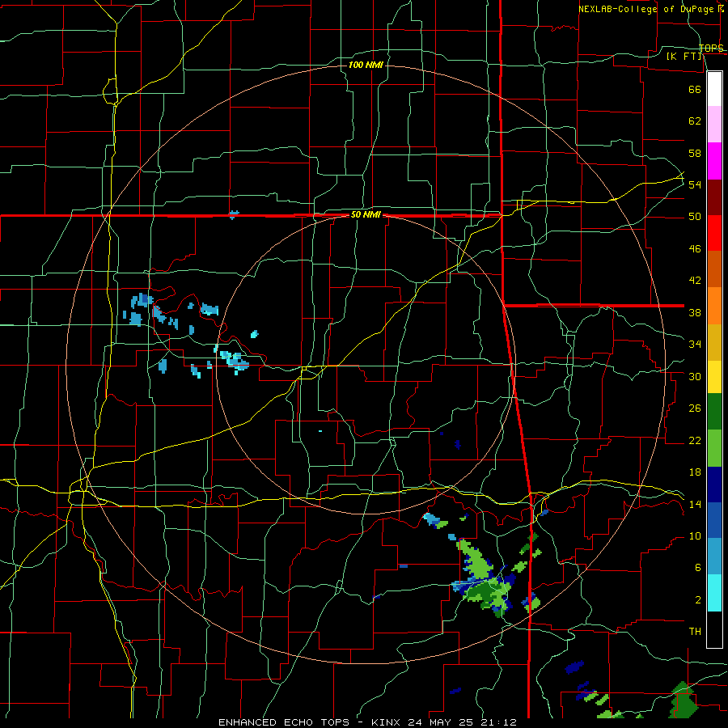Click the "50" legend value

coord(695,217)
